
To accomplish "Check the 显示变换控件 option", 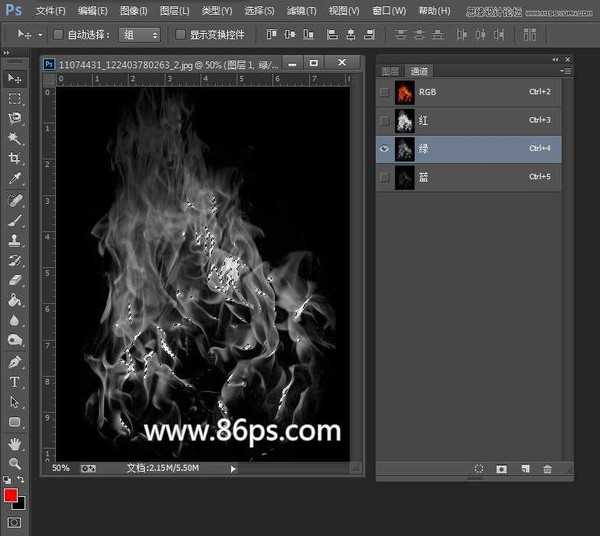I will tap(181, 34).
